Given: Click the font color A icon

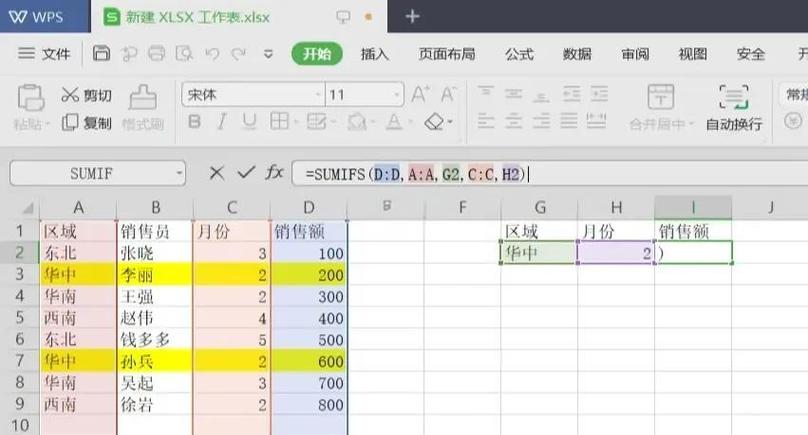Looking at the screenshot, I should (394, 122).
